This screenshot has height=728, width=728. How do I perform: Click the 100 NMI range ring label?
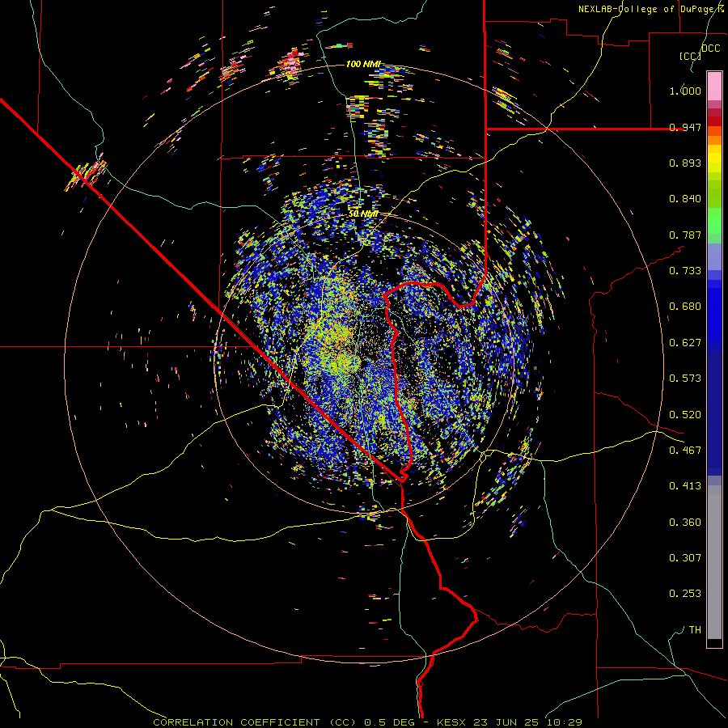pyautogui.click(x=363, y=64)
